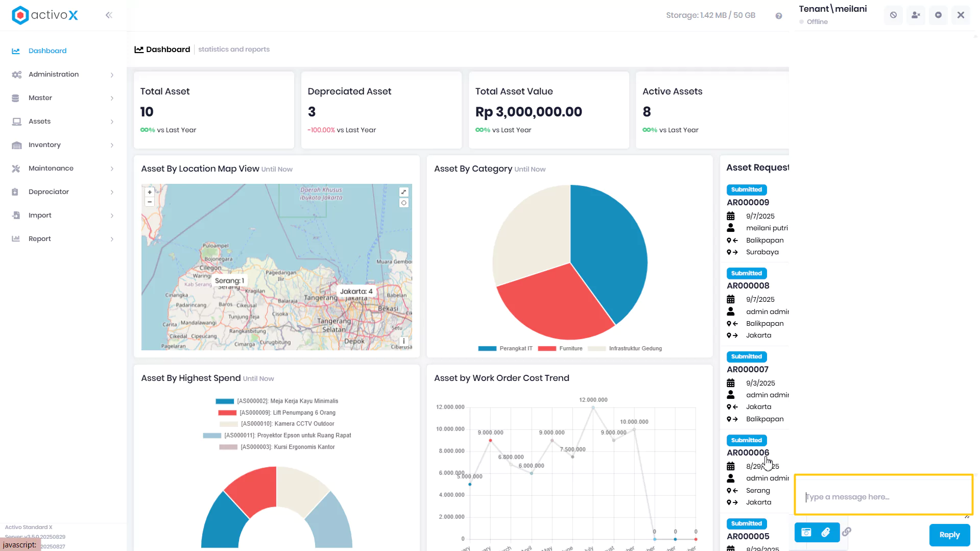The width and height of the screenshot is (980, 551).
Task: Click the map recenter circle icon
Action: [x=404, y=203]
